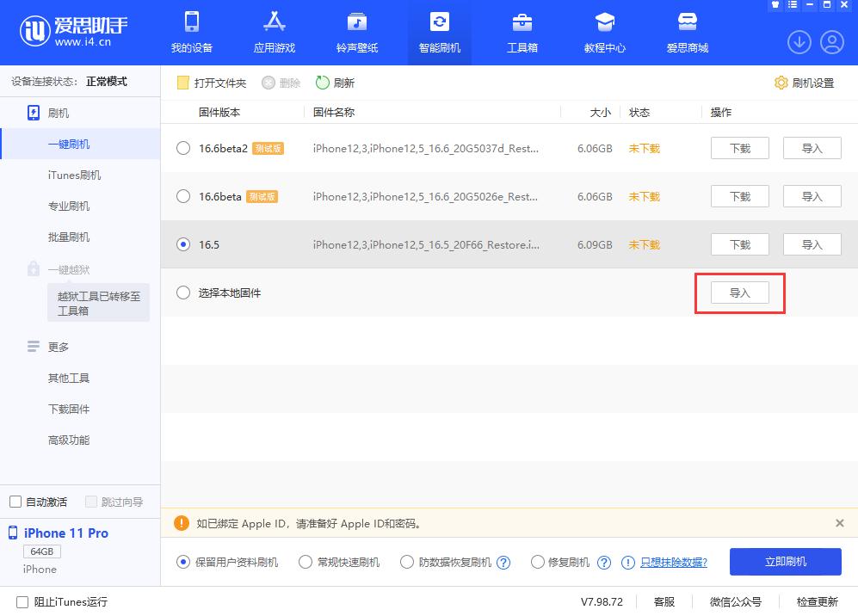The height and width of the screenshot is (616, 858).
Task: Select the 16.6beta2 firmware radio button
Action: pyautogui.click(x=182, y=148)
